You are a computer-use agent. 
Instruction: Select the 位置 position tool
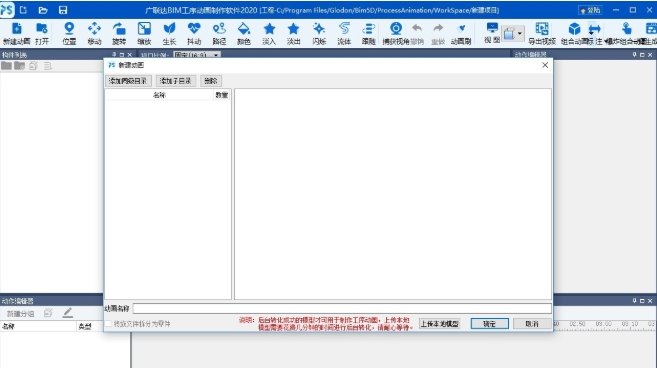69,34
